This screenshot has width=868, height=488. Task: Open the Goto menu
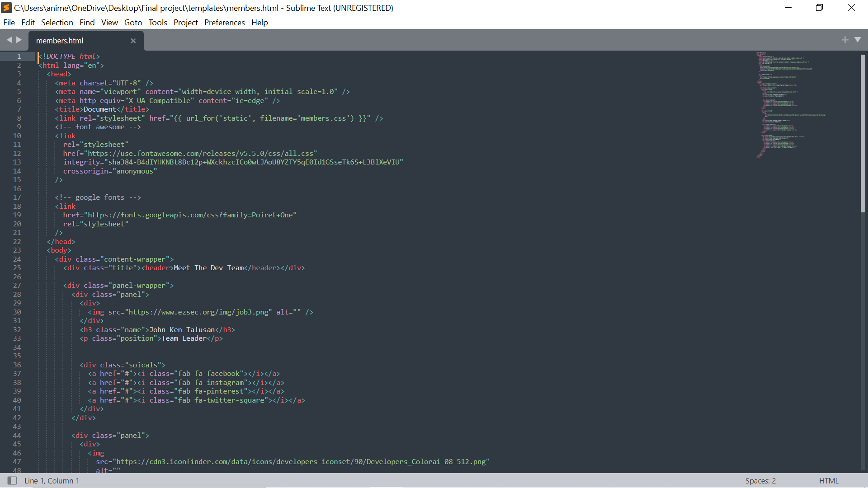pos(133,23)
